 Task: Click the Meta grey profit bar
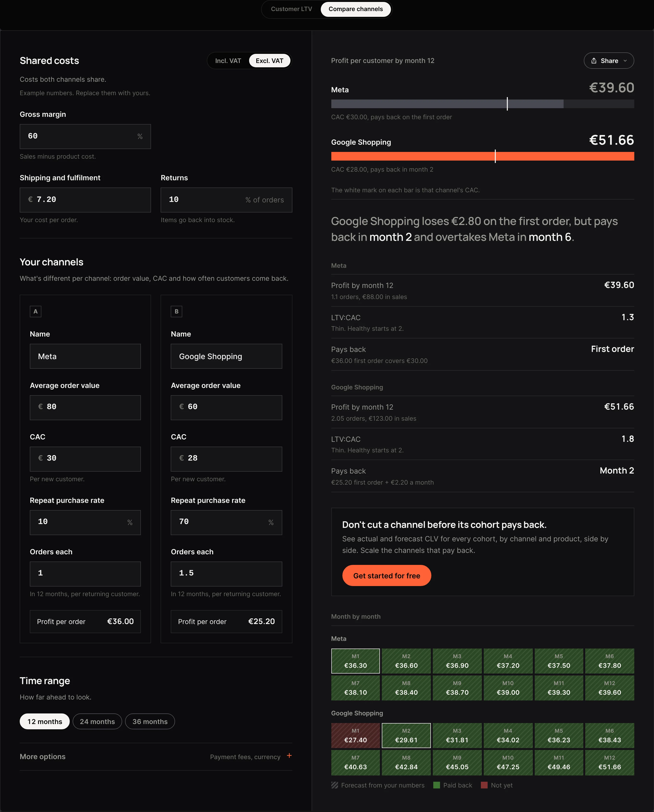tap(447, 104)
